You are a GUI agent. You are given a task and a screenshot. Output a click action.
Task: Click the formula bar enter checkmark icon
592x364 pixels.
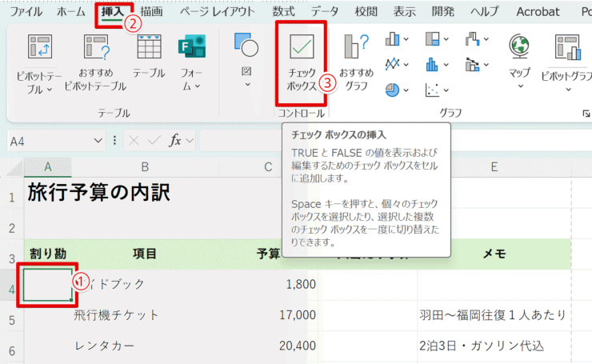click(x=154, y=141)
